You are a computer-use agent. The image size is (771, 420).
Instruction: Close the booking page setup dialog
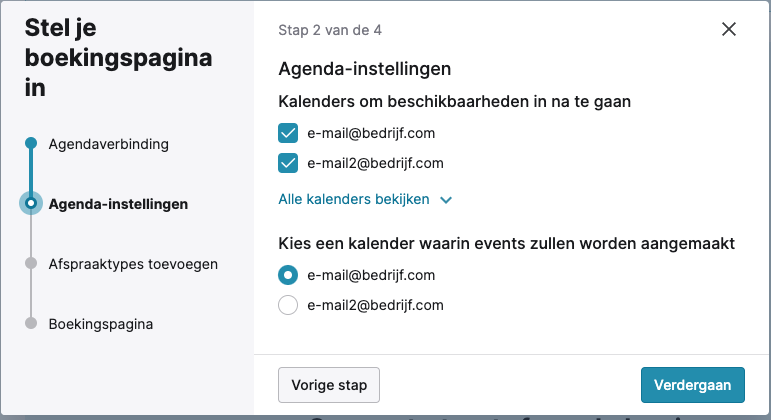[x=729, y=29]
